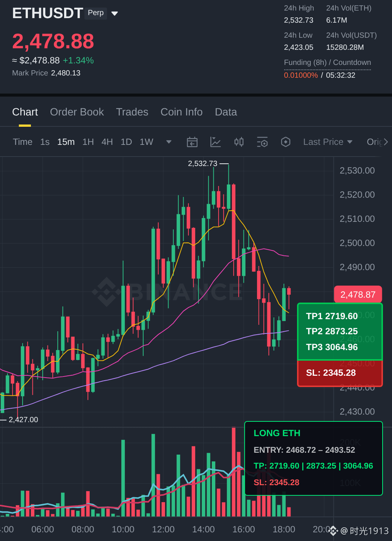Tap the current price label 2,478.87
Image resolution: width=392 pixels, height=541 pixels.
pos(358,295)
